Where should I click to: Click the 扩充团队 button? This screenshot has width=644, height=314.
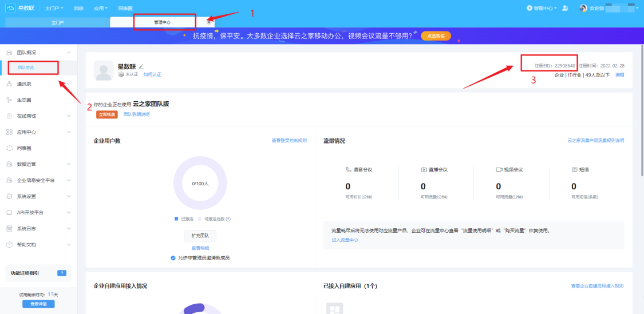pos(200,236)
